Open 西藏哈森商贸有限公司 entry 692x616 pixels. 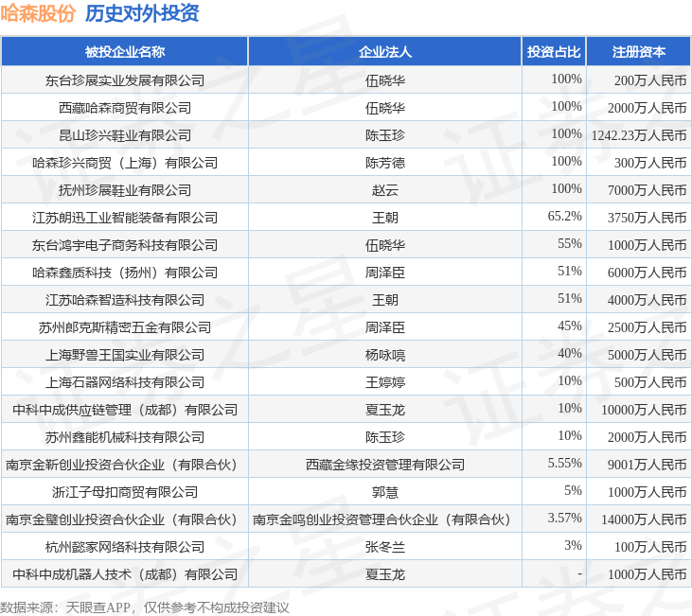[x=125, y=108]
